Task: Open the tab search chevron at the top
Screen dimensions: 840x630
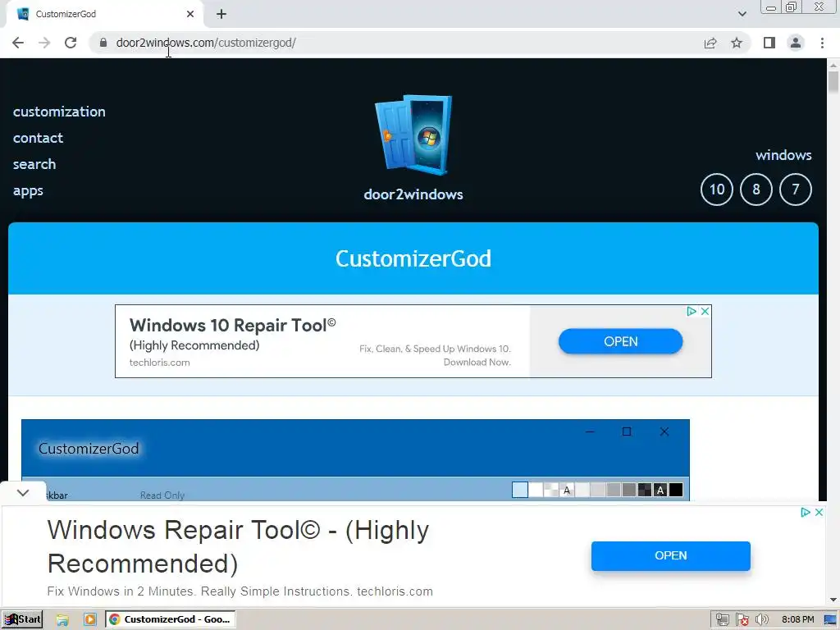Action: (x=742, y=14)
